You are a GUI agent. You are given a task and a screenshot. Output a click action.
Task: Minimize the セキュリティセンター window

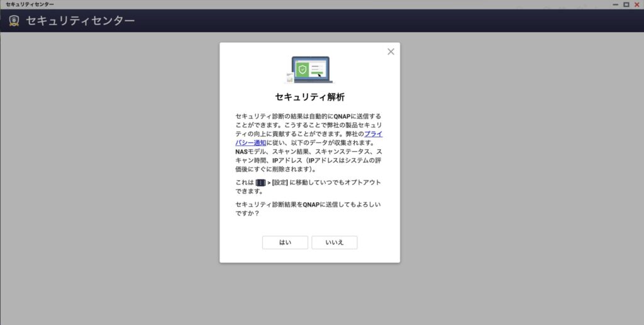pos(615,4)
